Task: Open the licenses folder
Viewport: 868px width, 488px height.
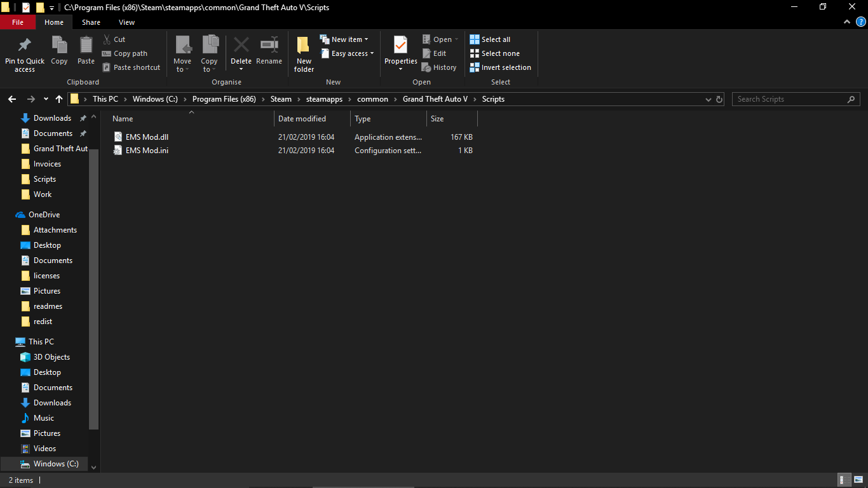Action: pos(46,276)
